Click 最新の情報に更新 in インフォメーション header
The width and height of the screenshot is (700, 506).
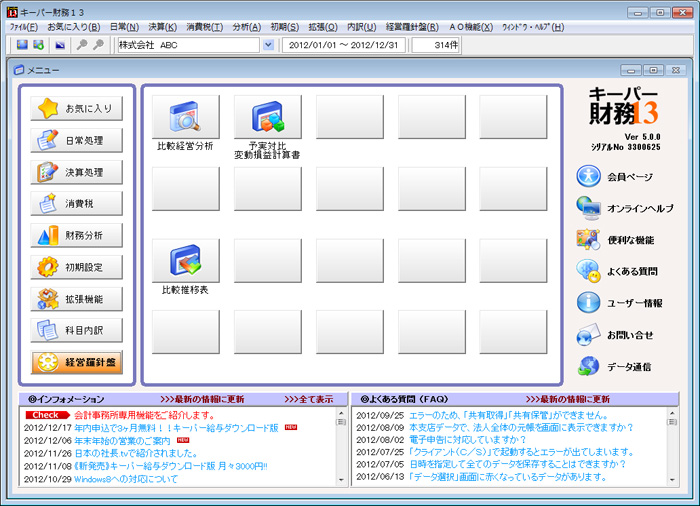202,399
